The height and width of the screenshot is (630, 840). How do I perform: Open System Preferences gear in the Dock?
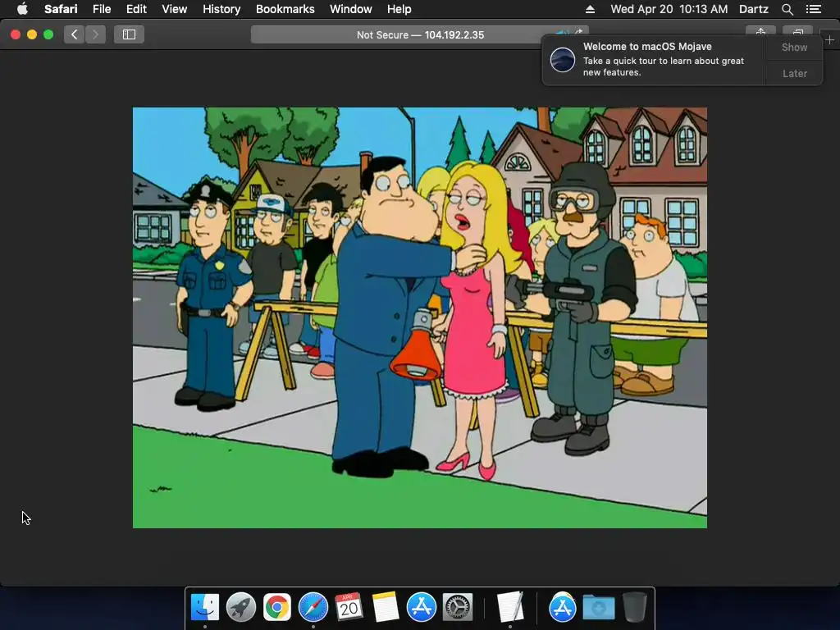coord(458,607)
